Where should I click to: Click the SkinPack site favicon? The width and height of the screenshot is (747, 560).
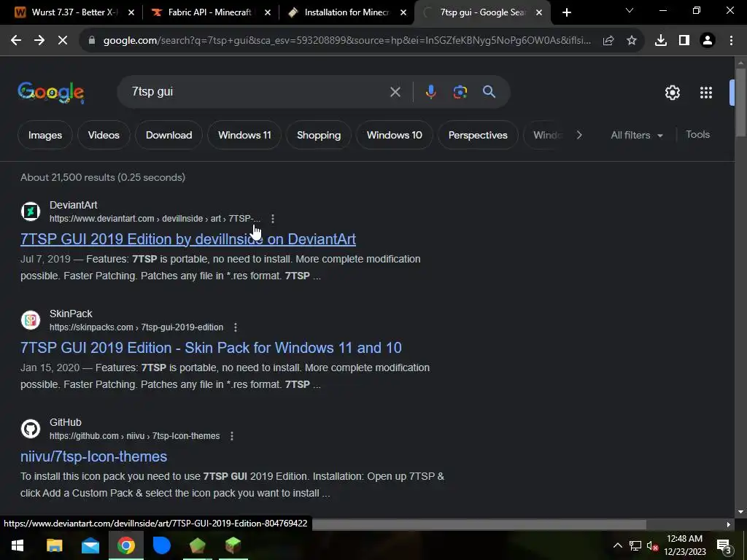click(x=31, y=320)
